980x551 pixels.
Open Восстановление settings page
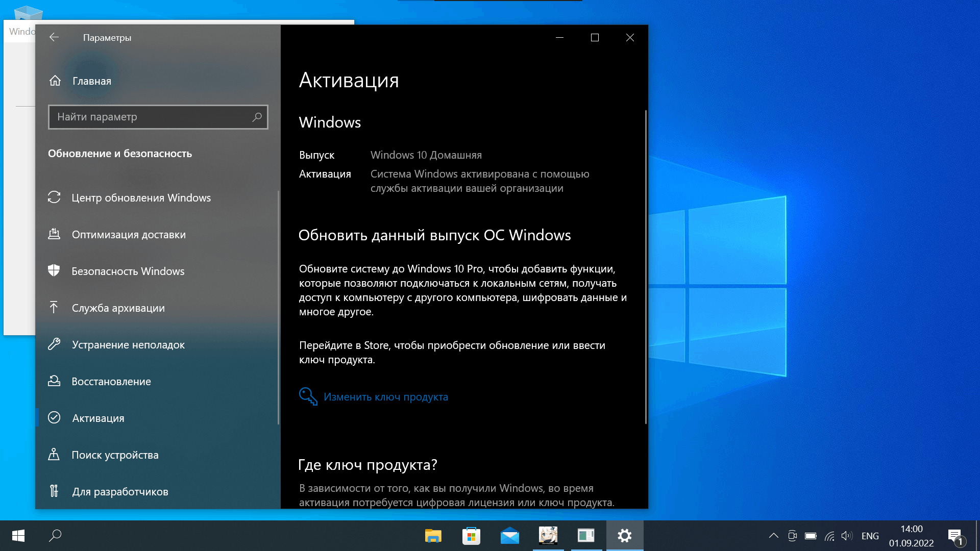point(111,382)
